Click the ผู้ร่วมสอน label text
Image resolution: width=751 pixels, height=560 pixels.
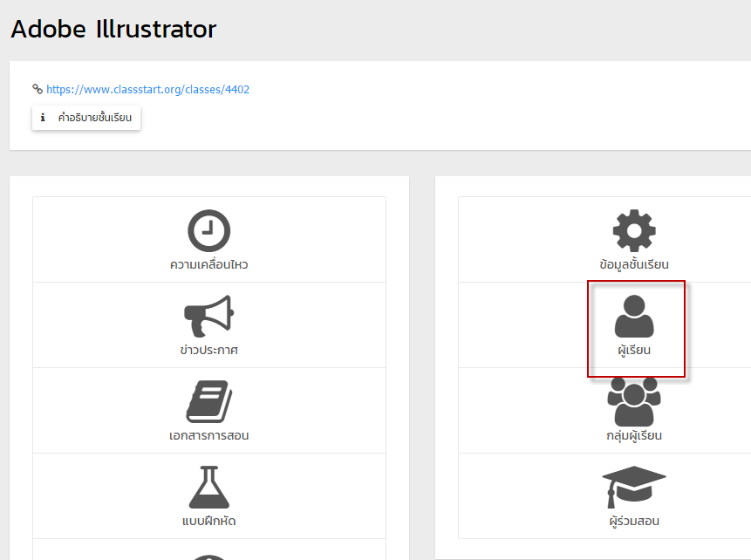click(x=634, y=521)
